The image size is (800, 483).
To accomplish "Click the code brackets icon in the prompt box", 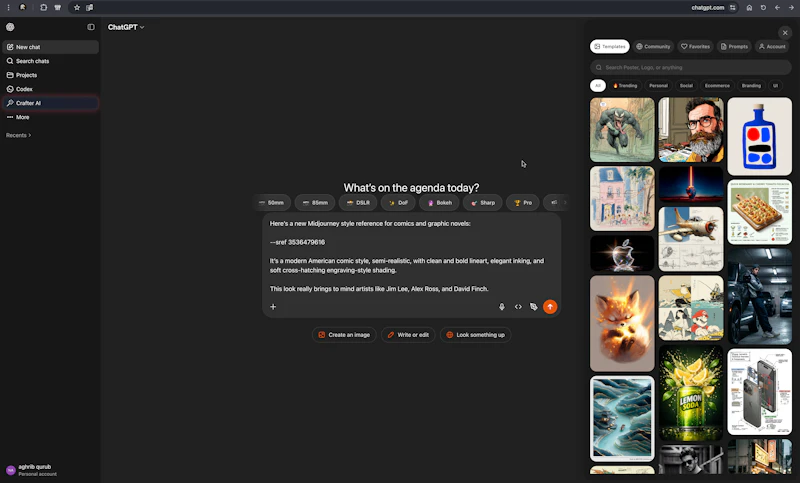I will click(518, 307).
